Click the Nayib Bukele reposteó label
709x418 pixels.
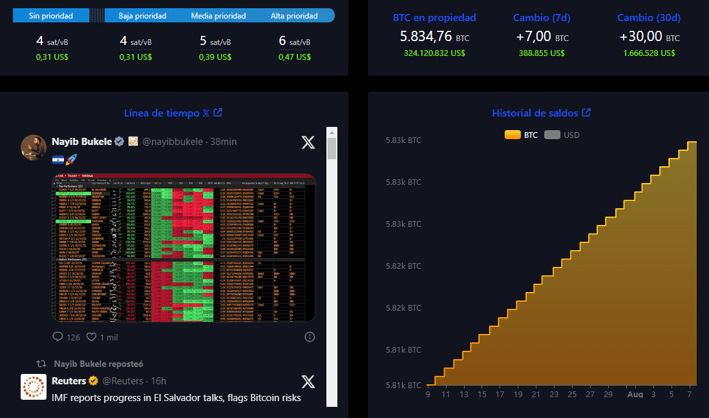99,364
